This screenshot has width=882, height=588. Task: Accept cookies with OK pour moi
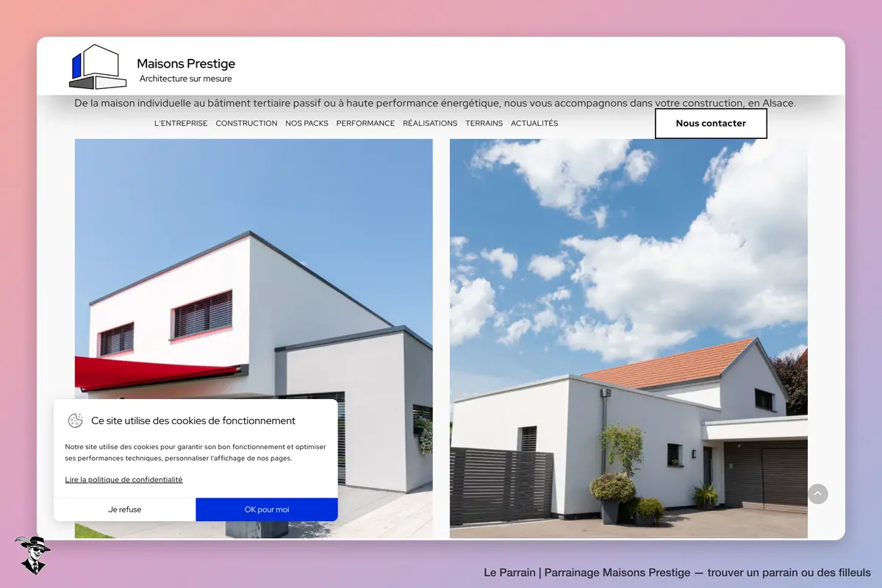point(267,509)
